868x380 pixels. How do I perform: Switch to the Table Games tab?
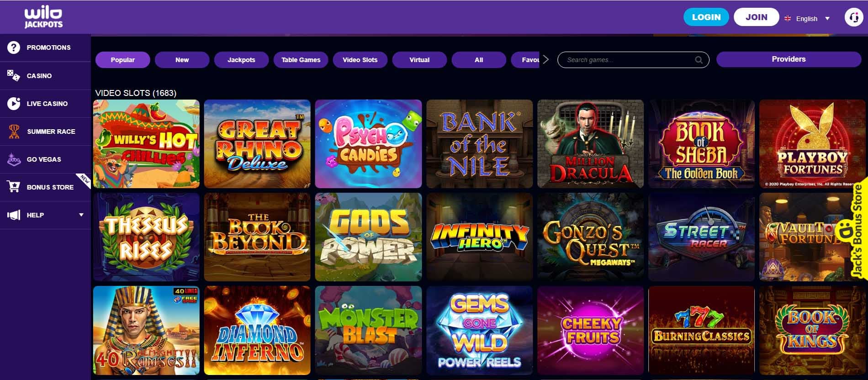[x=301, y=60]
